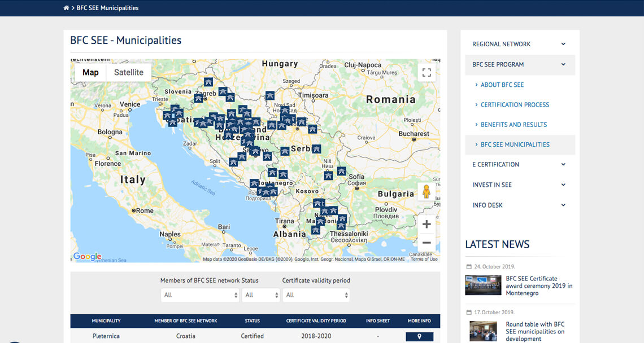Screen dimensions: 644x343
Task: Click Pleternica municipality cell
Action: pos(106,336)
